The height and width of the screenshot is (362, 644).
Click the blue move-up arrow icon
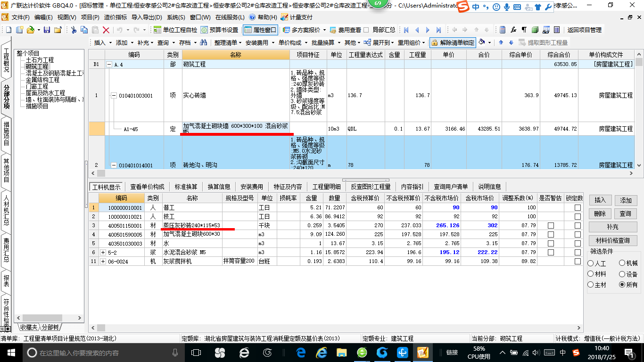tap(501, 42)
